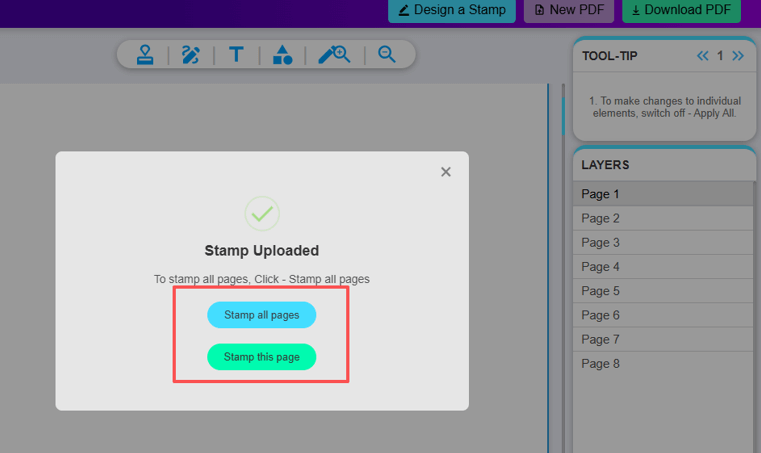Click the Stamp all pages button
761x453 pixels.
pos(262,315)
